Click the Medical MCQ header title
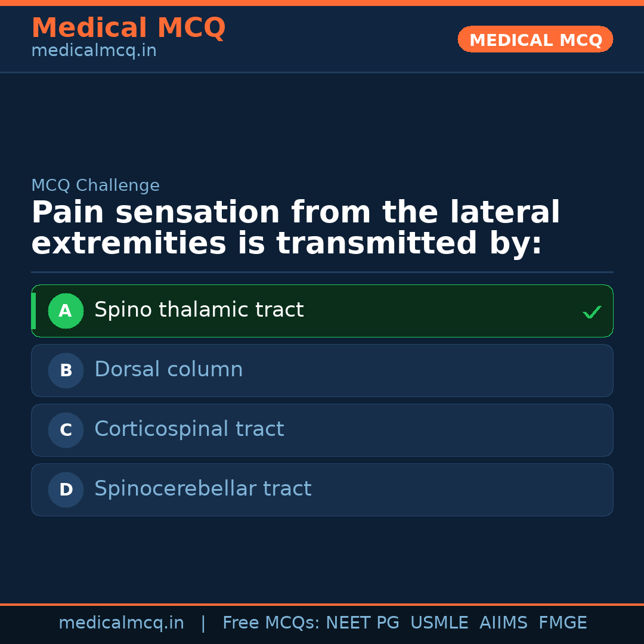 128,28
